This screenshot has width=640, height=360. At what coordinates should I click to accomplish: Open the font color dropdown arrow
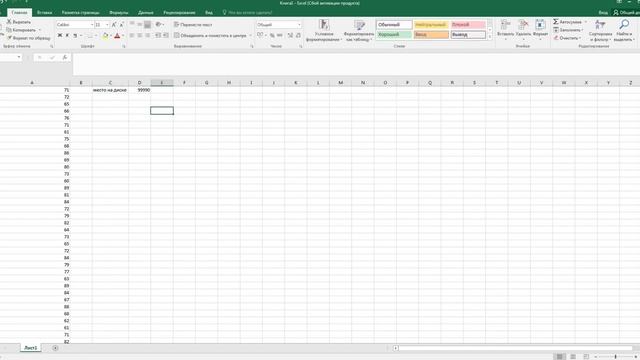pyautogui.click(x=123, y=36)
